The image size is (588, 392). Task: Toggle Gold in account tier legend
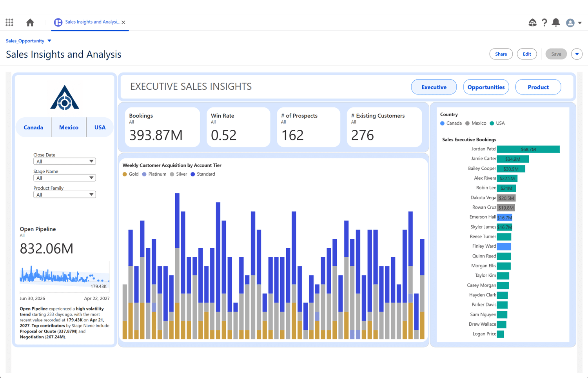coord(131,174)
